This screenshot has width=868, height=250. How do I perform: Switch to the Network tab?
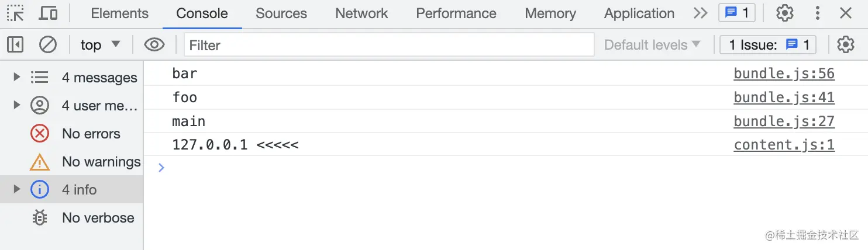[361, 13]
